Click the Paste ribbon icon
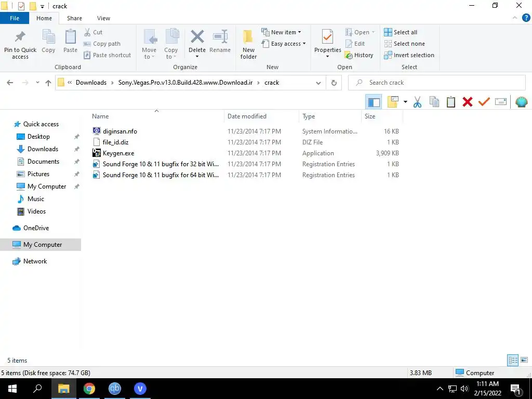Viewport: 532px width, 399px height. tap(70, 37)
